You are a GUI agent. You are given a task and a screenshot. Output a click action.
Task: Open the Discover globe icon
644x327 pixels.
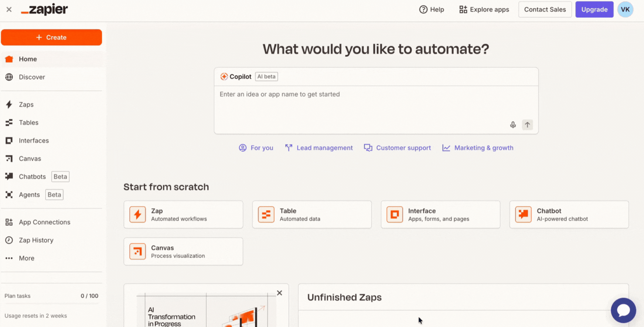(x=9, y=77)
